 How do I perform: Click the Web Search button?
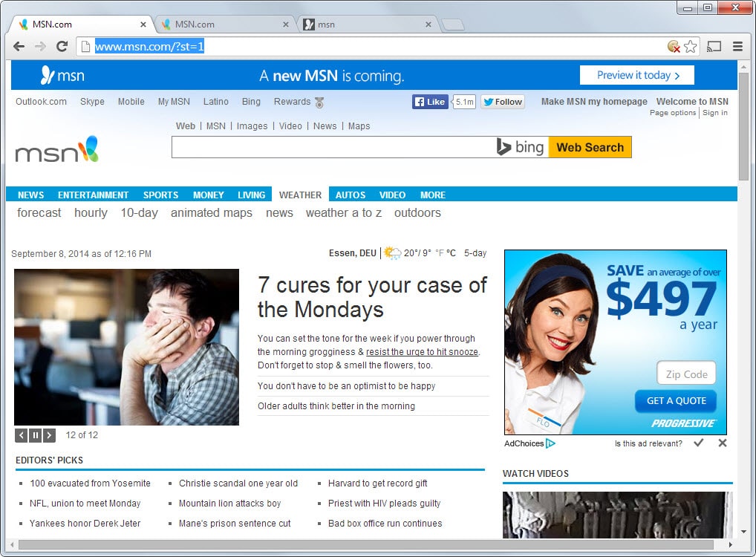click(x=590, y=147)
